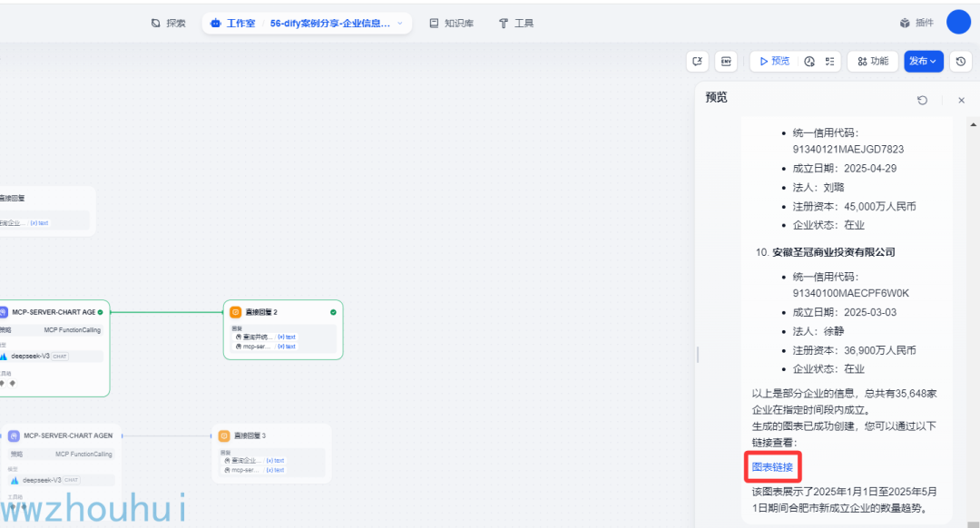Screen dimensions: 980x528
Task: Switch to the 工作室 (Studio) tab
Action: [x=233, y=23]
